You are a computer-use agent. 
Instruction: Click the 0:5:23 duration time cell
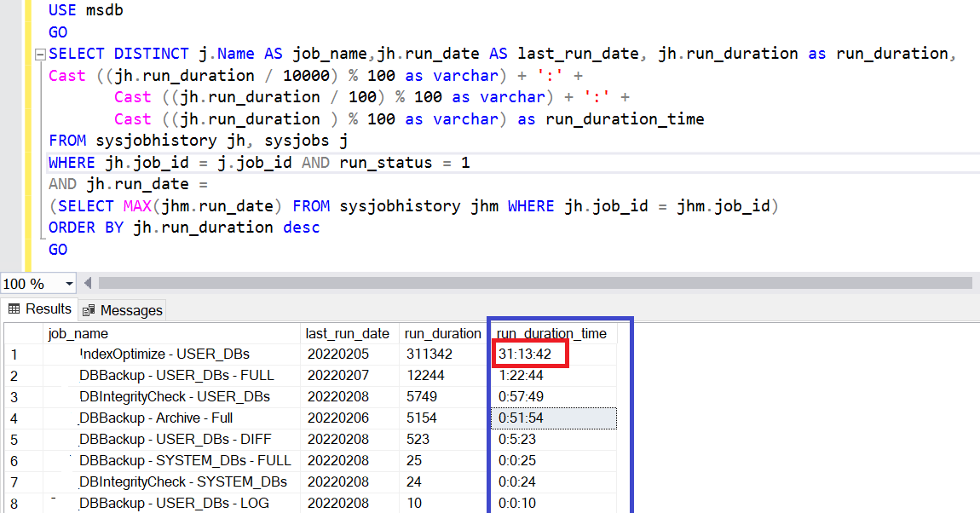(x=554, y=439)
